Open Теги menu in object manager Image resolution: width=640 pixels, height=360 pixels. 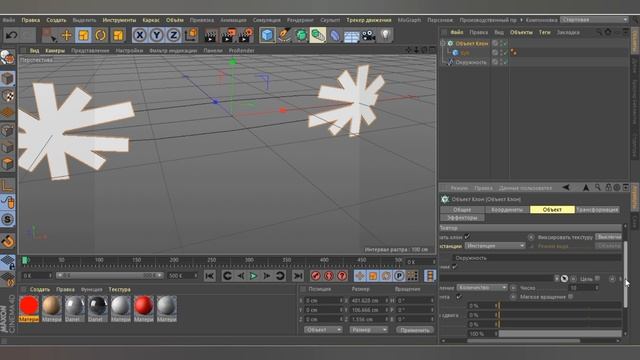pos(544,32)
